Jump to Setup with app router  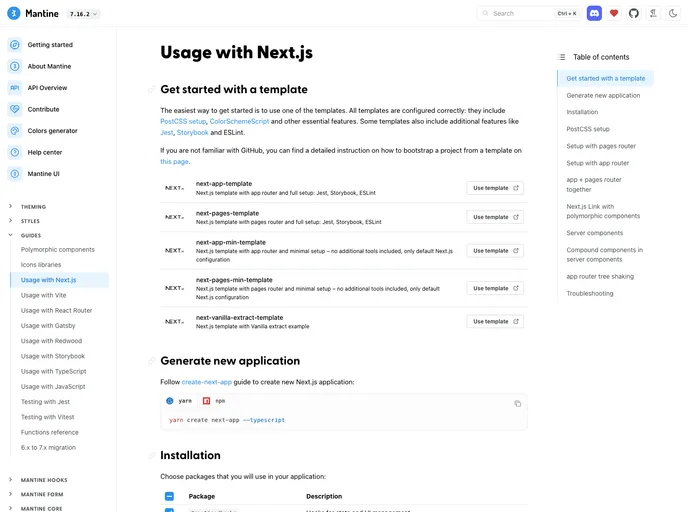click(x=598, y=163)
